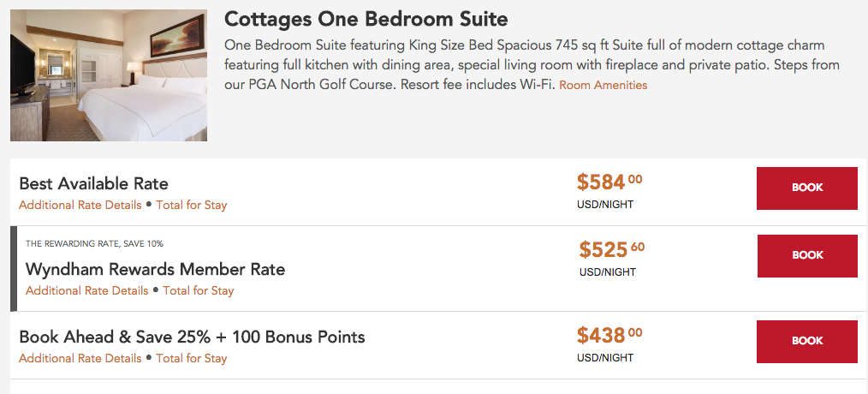Show Total for Stay for Book Ahead rate
Screen dimensions: 868x394
pyautogui.click(x=191, y=359)
